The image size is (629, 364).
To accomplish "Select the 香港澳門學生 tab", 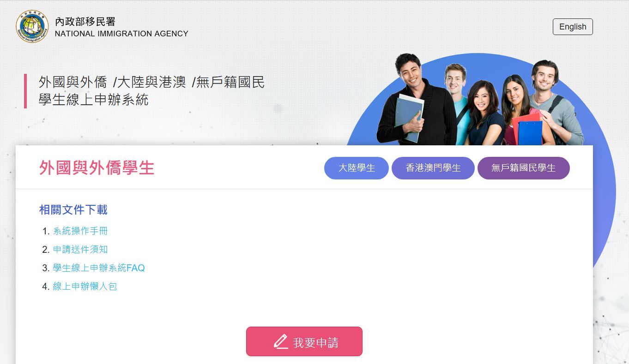I will [x=433, y=168].
